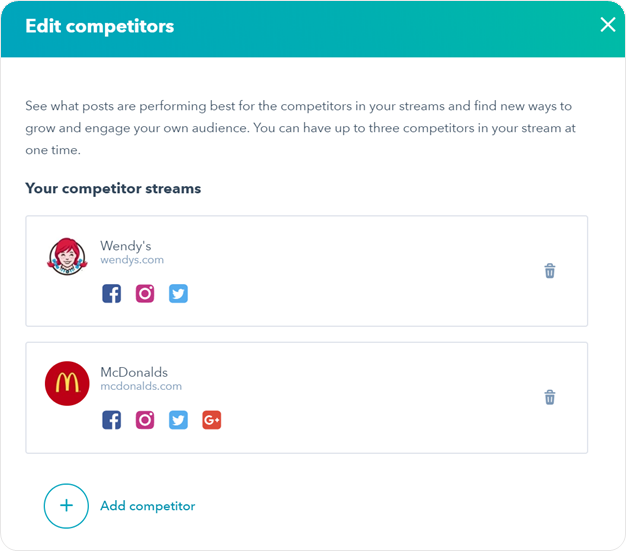The width and height of the screenshot is (626, 551).
Task: Open McDonalds Twitter icon
Action: tap(178, 420)
